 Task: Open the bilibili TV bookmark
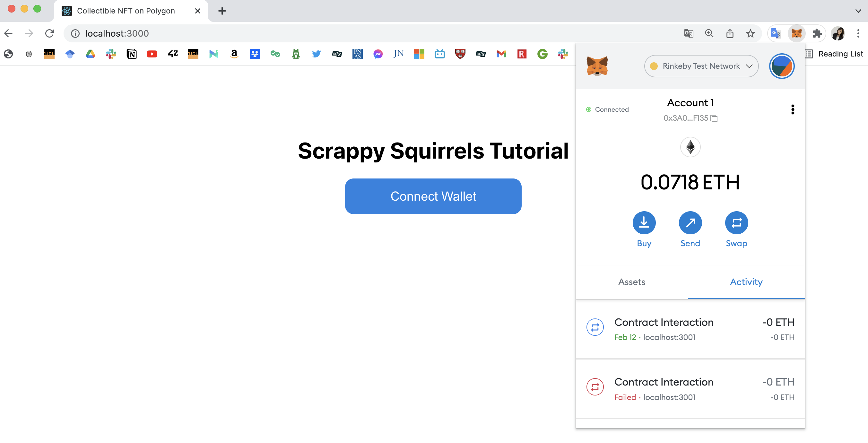coord(439,54)
